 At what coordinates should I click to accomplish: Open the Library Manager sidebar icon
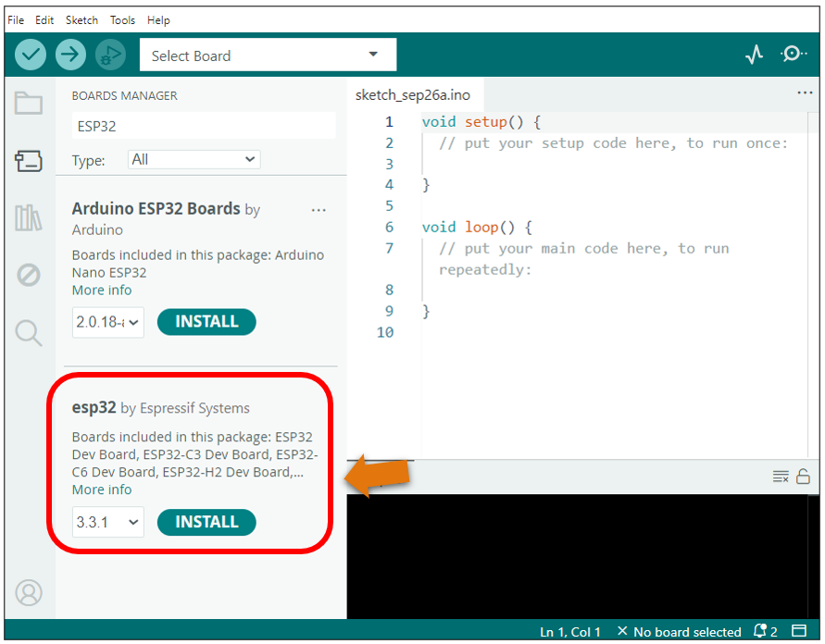(x=29, y=217)
